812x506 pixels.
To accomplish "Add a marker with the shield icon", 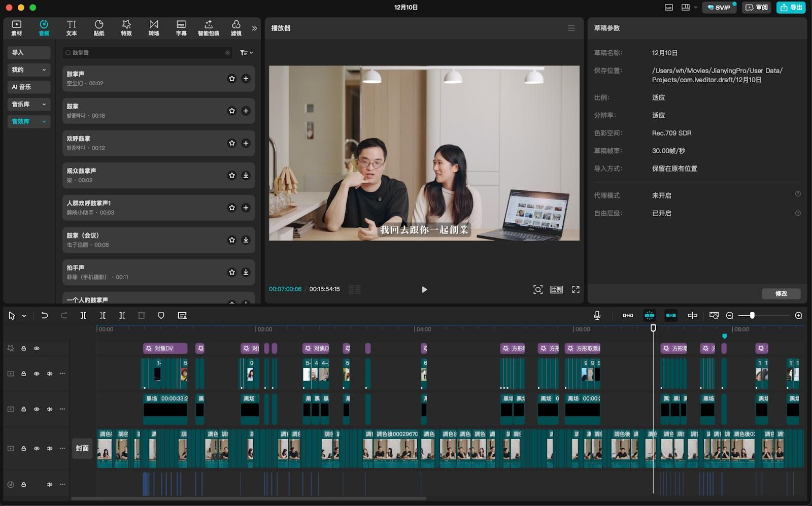I will [161, 316].
